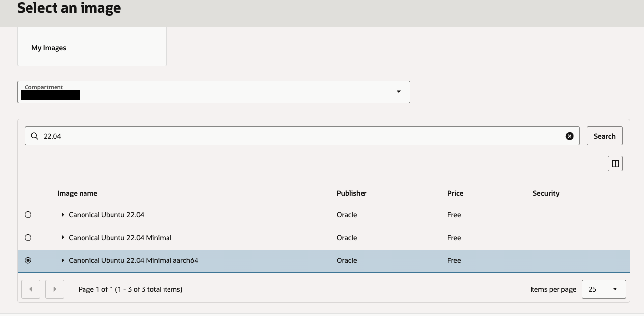Expand Canonical Ubuntu 22.04 Minimal row
Viewport: 644px width, 316px height.
pos(63,238)
